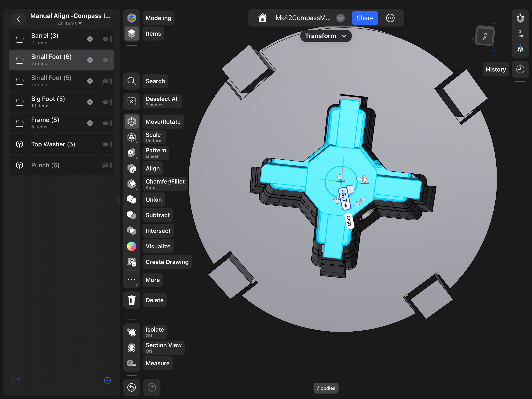Click the snapping magnet icon

520,18
